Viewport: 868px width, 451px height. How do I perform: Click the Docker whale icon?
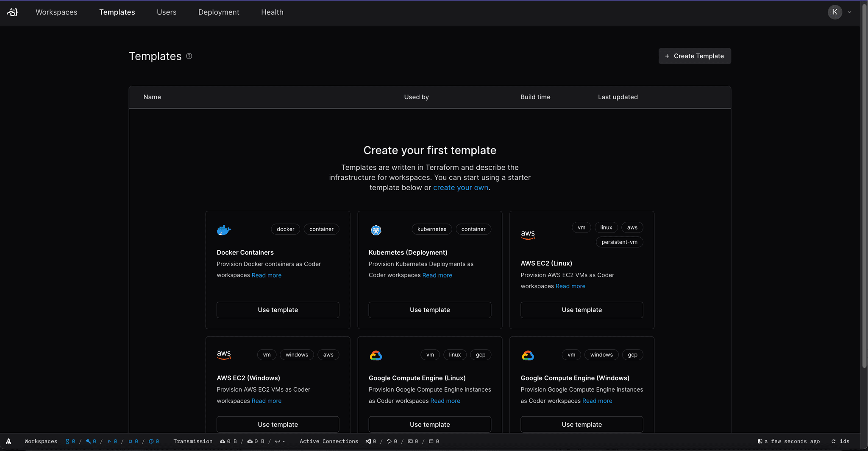pyautogui.click(x=224, y=230)
